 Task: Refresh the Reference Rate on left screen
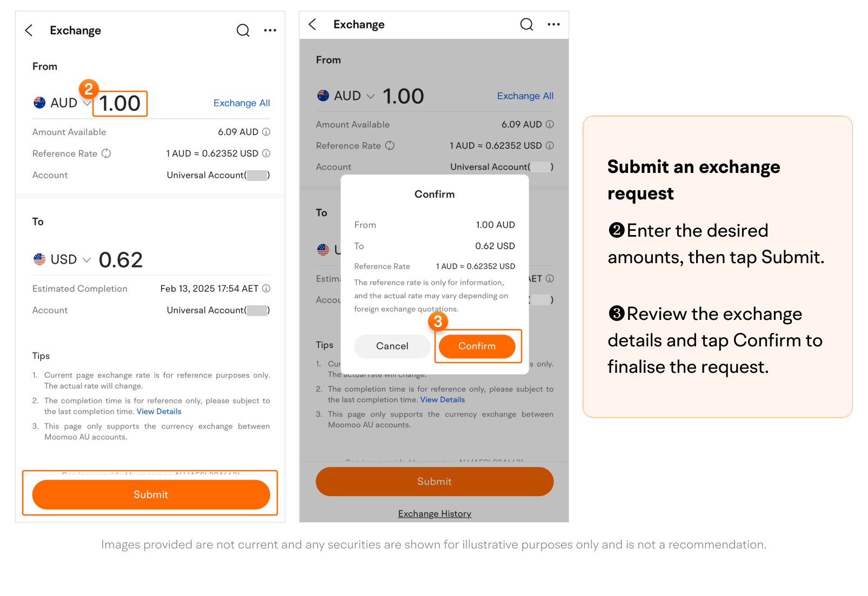pyautogui.click(x=106, y=153)
